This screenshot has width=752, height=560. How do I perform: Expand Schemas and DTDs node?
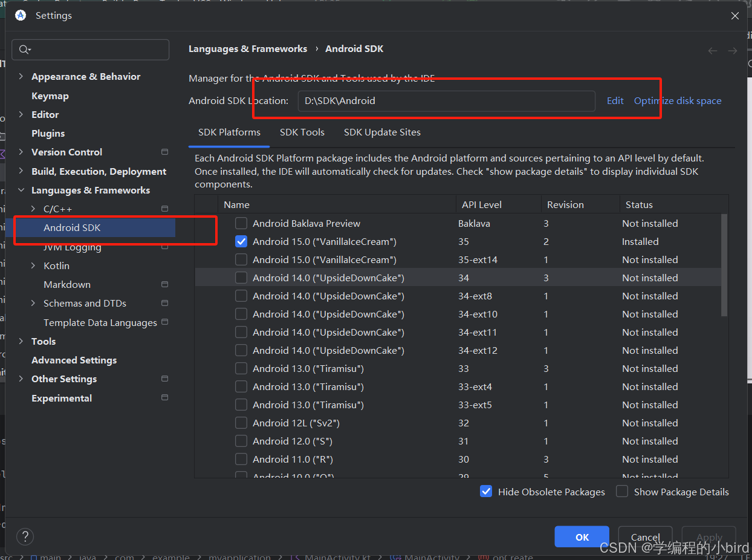[33, 303]
